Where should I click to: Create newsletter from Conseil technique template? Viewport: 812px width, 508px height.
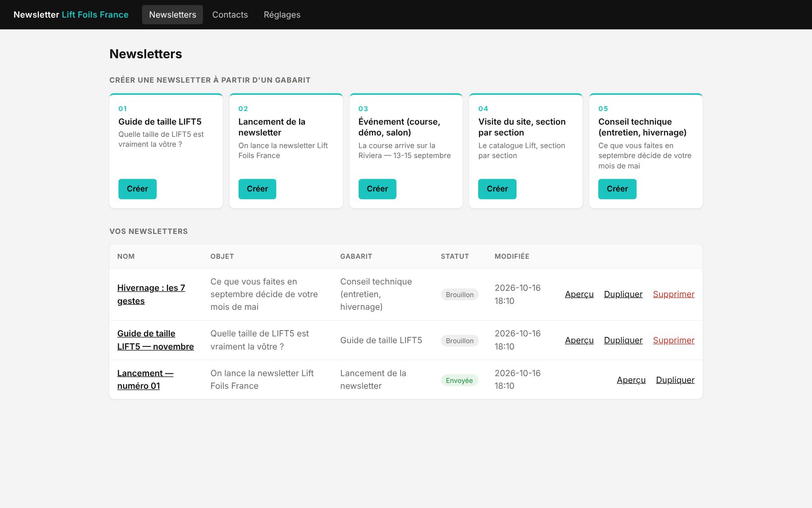[617, 189]
